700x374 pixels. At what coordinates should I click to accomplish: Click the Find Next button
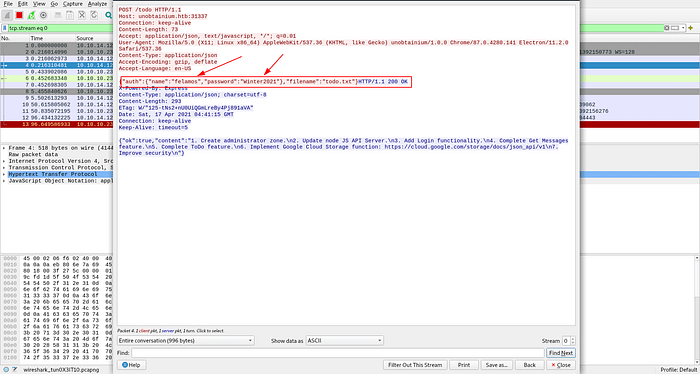[x=561, y=353]
